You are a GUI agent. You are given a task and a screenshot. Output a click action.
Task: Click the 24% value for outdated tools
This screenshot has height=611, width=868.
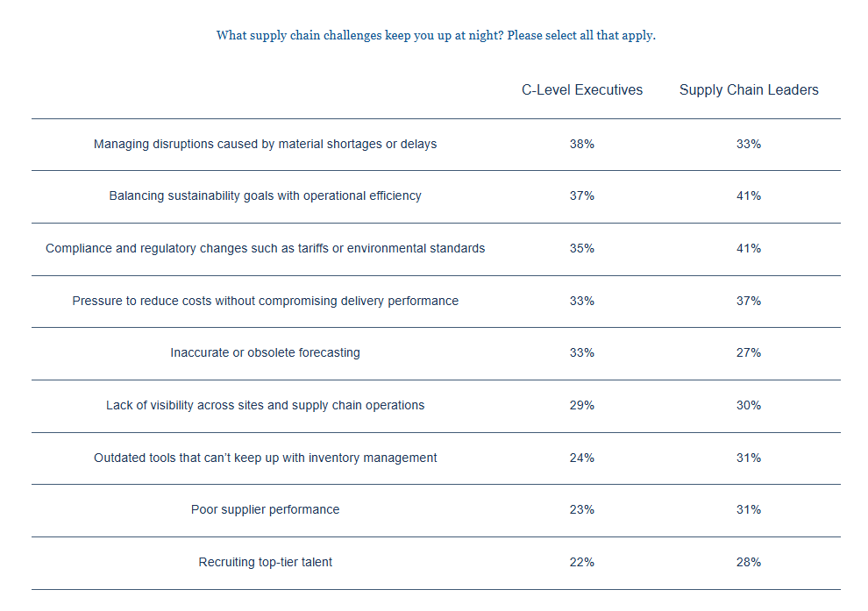[x=582, y=458]
